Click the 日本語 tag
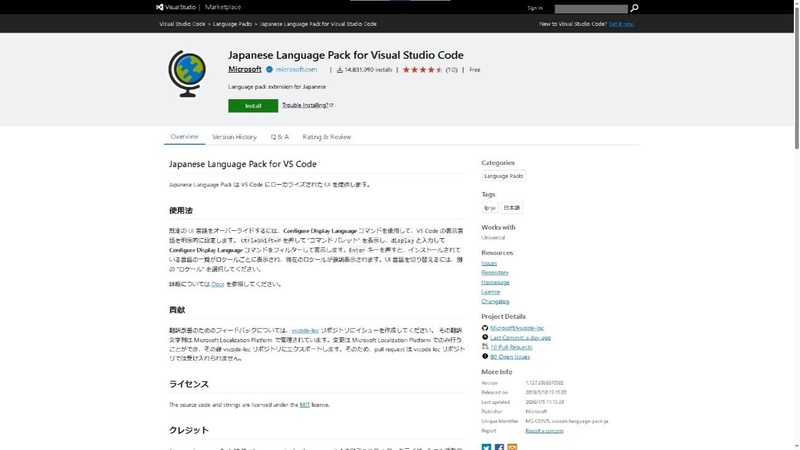This screenshot has width=800, height=450. pos(512,208)
